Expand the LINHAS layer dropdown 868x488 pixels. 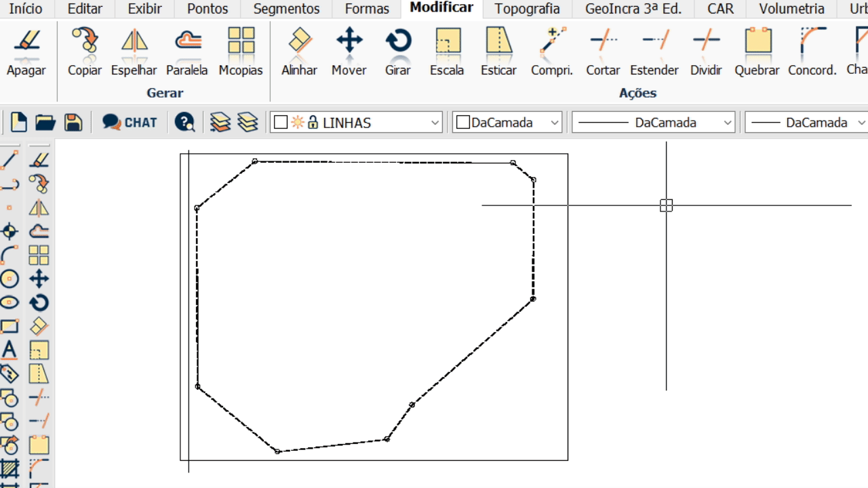tap(435, 123)
